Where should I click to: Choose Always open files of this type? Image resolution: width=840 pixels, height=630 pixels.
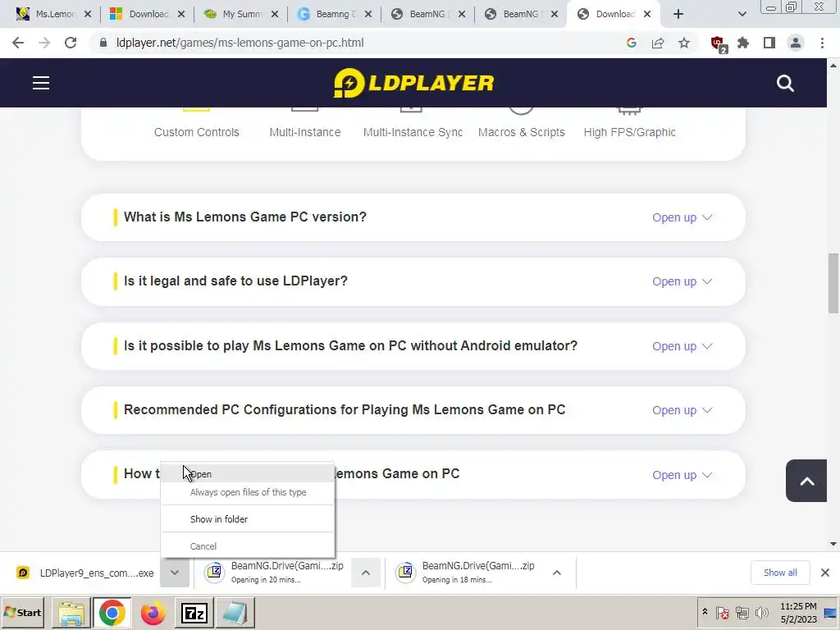248,492
